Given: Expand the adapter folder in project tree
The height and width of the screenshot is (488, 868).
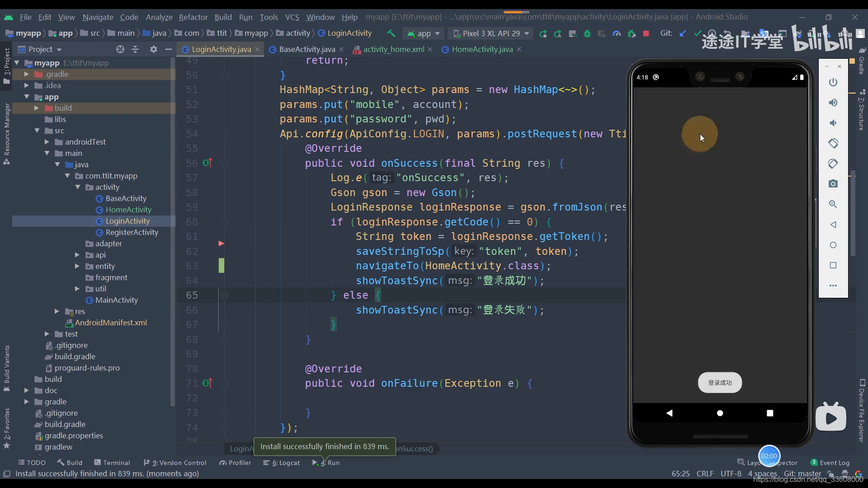Looking at the screenshot, I should [x=78, y=243].
